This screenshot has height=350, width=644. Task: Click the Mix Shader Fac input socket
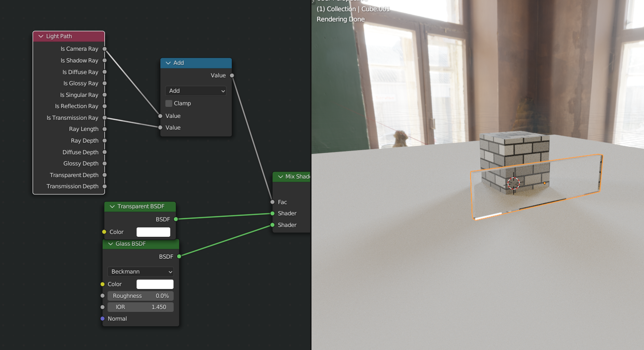[272, 202]
